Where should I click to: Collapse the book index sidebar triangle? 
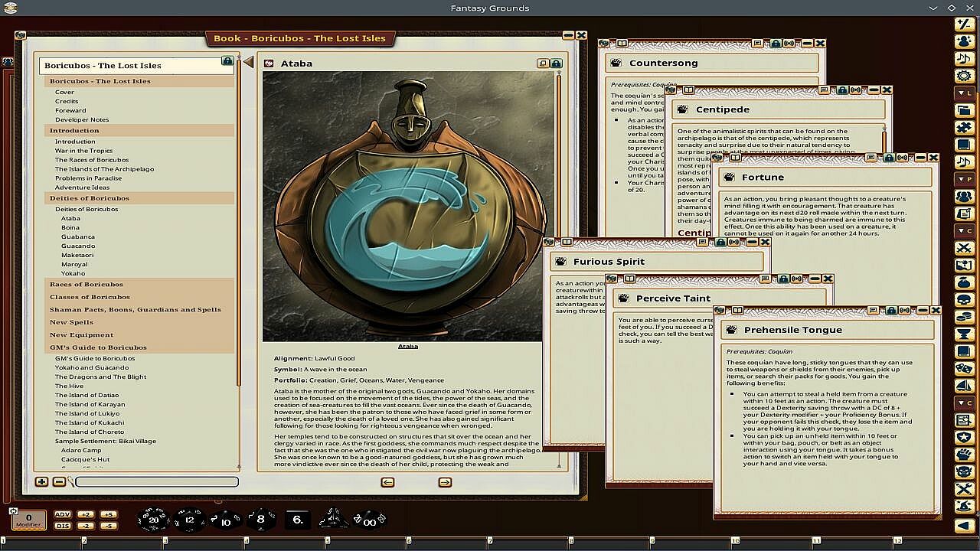click(248, 62)
